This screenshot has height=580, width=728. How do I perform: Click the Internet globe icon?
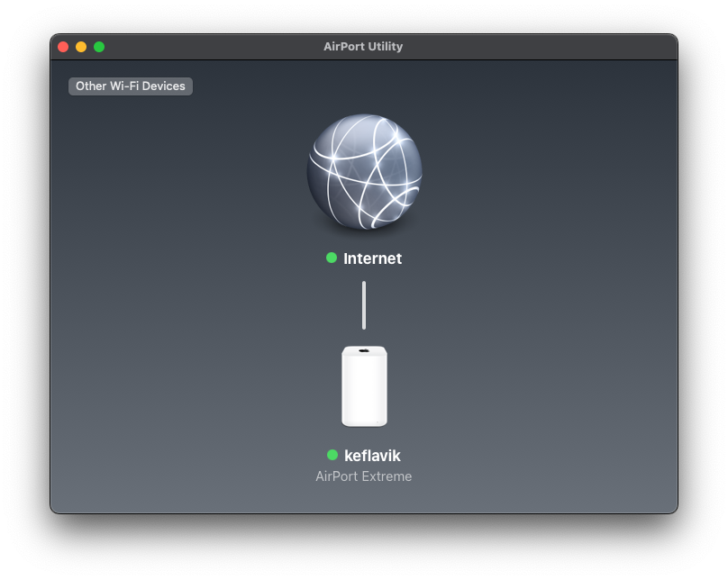(365, 172)
